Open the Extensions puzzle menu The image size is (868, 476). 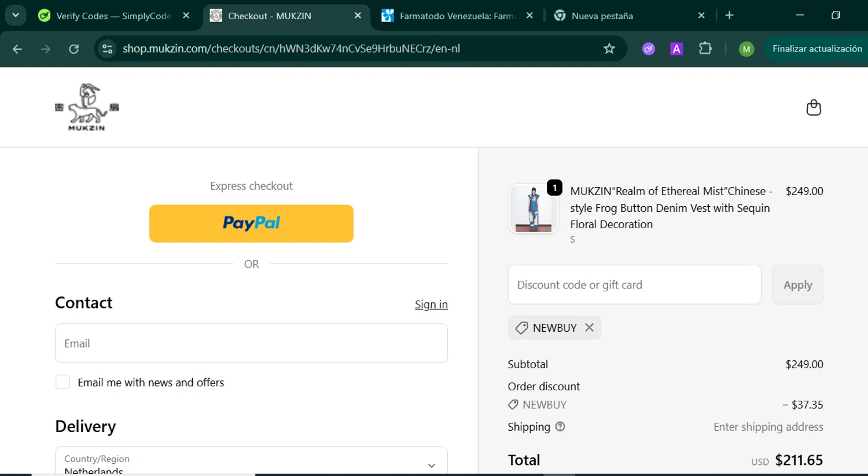coord(705,49)
